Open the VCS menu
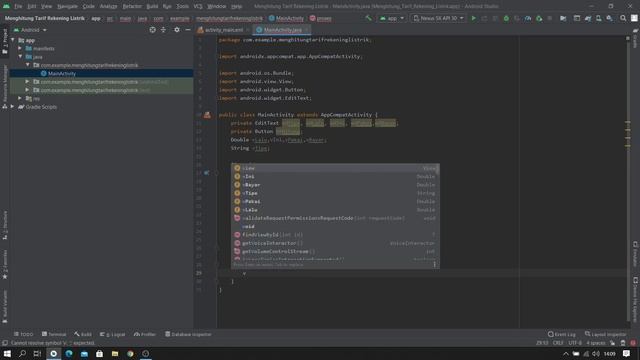640x360 pixels. pos(198,6)
